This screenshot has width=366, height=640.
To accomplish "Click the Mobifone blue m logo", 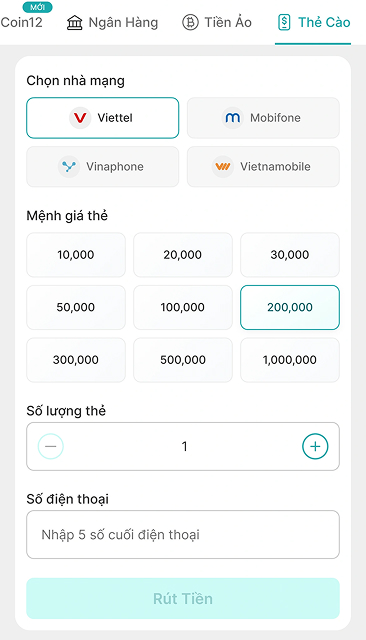I will coord(233,118).
